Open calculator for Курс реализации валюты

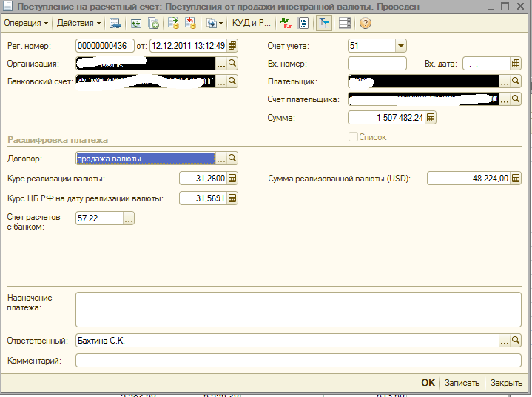[x=232, y=179]
